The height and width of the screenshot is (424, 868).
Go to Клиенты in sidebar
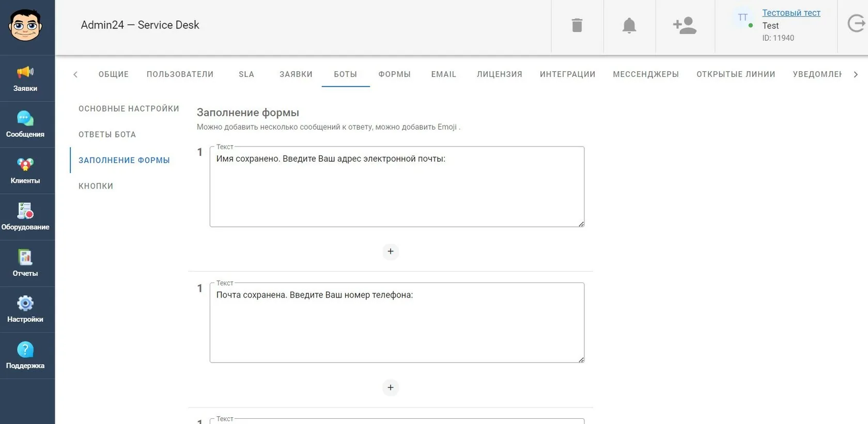pyautogui.click(x=25, y=171)
